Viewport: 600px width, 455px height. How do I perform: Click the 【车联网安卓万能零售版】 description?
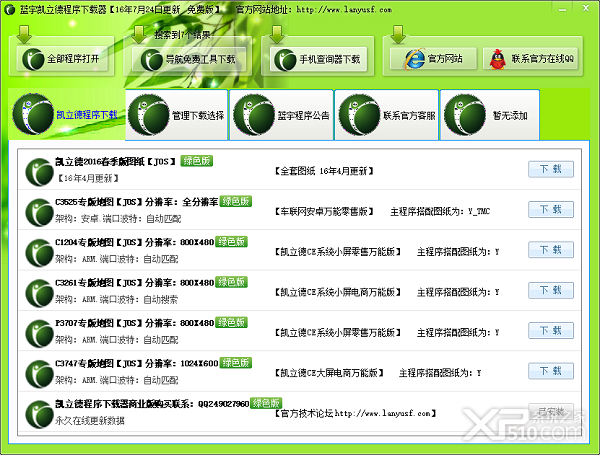[324, 211]
